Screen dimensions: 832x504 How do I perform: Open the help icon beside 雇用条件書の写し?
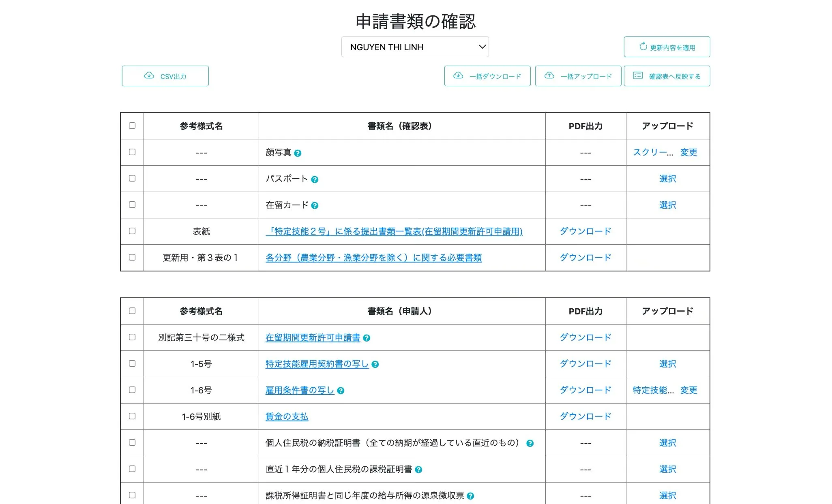[x=341, y=391]
